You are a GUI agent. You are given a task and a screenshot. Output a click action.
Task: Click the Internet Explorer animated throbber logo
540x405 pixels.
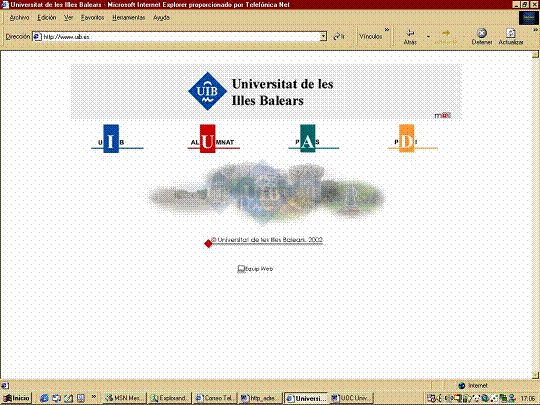[528, 18]
